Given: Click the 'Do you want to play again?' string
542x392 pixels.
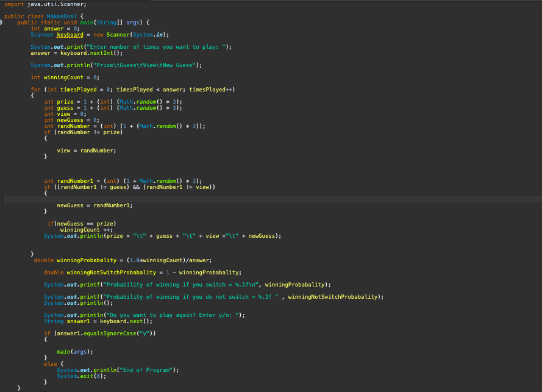Looking at the screenshot, I should [x=174, y=315].
